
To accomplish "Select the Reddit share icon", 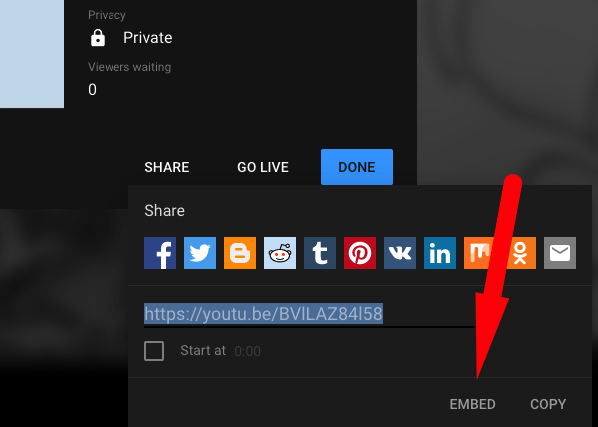I will coord(280,253).
